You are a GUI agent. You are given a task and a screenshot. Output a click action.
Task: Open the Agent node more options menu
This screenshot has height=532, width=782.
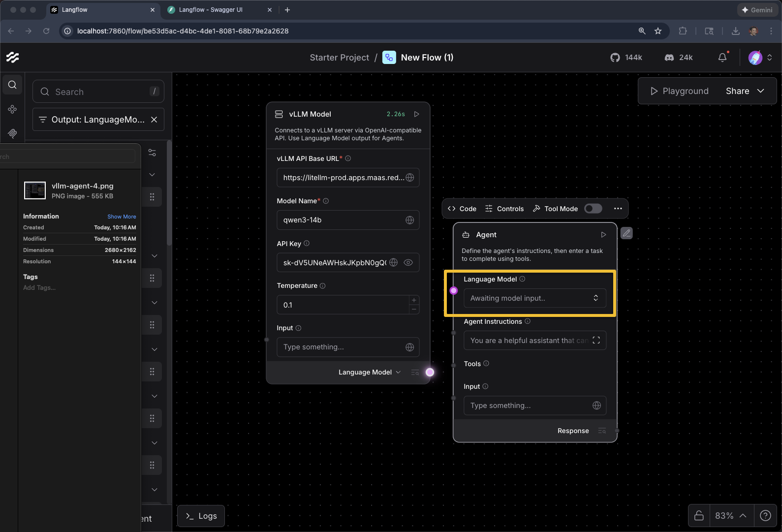pyautogui.click(x=618, y=209)
